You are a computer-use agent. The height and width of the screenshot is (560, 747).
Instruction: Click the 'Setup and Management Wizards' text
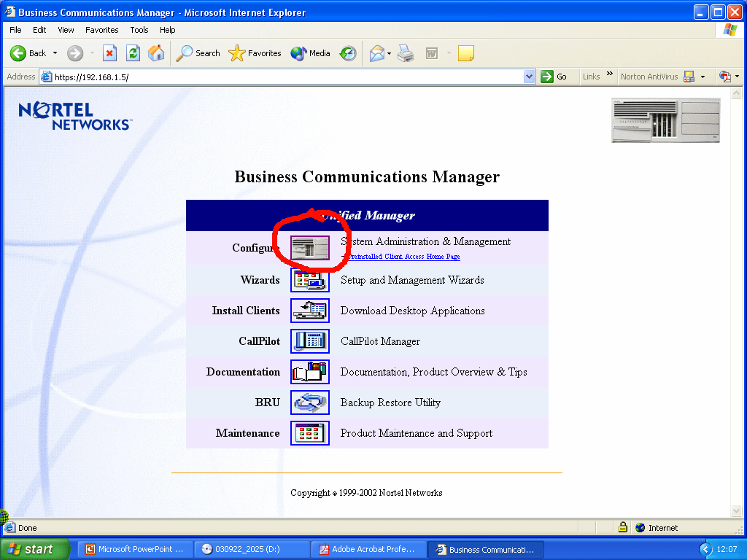coord(412,280)
